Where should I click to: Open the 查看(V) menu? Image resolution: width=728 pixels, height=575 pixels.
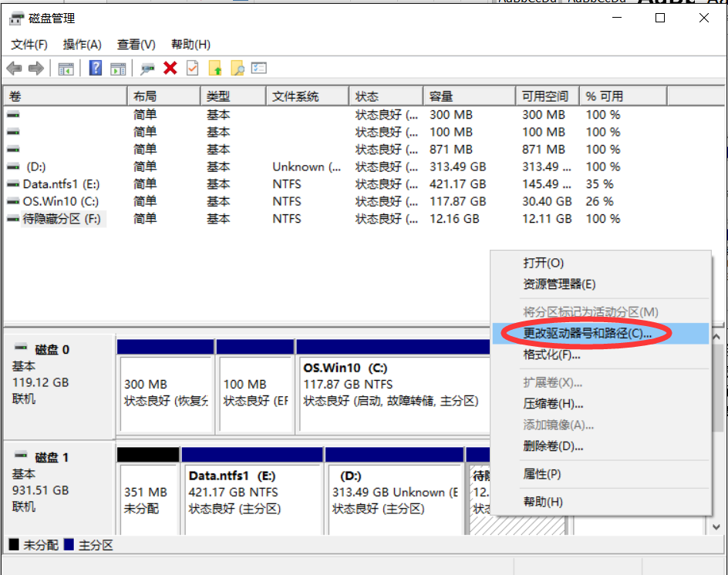pyautogui.click(x=136, y=44)
